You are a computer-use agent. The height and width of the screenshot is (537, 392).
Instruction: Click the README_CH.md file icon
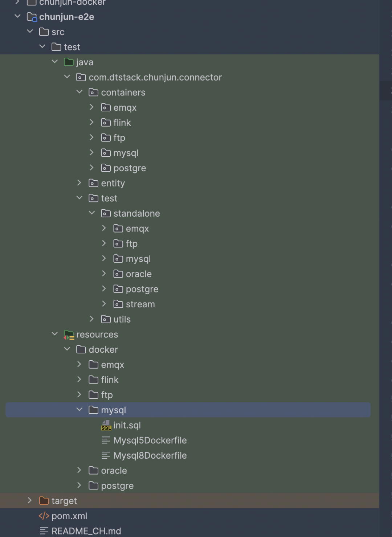click(44, 531)
